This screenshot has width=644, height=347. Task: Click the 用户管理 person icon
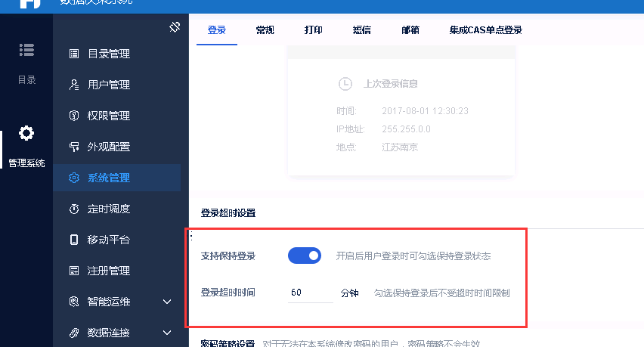click(x=74, y=85)
